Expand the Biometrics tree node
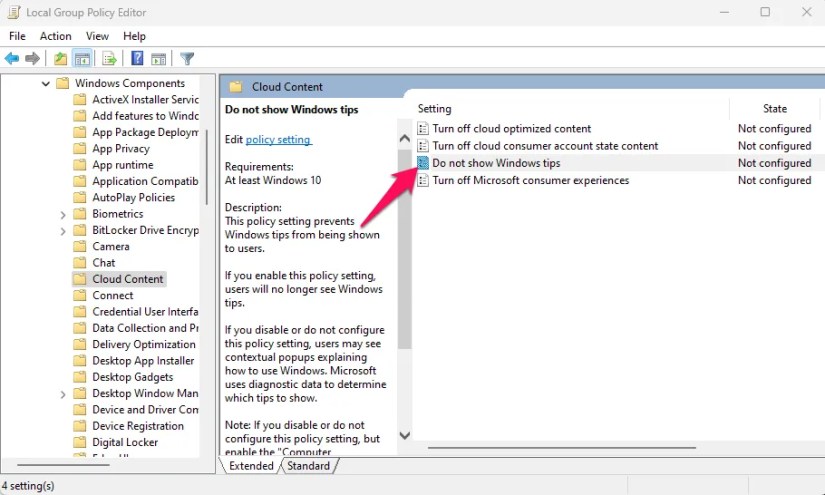825x495 pixels. [63, 215]
